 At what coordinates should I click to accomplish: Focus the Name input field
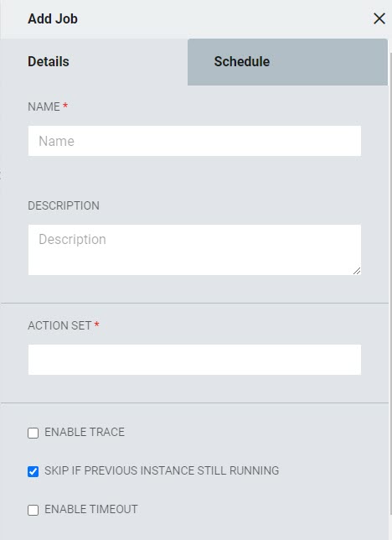click(194, 141)
